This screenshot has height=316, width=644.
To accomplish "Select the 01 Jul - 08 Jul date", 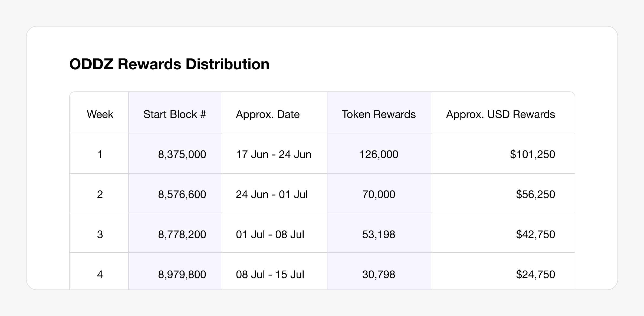I will point(270,235).
